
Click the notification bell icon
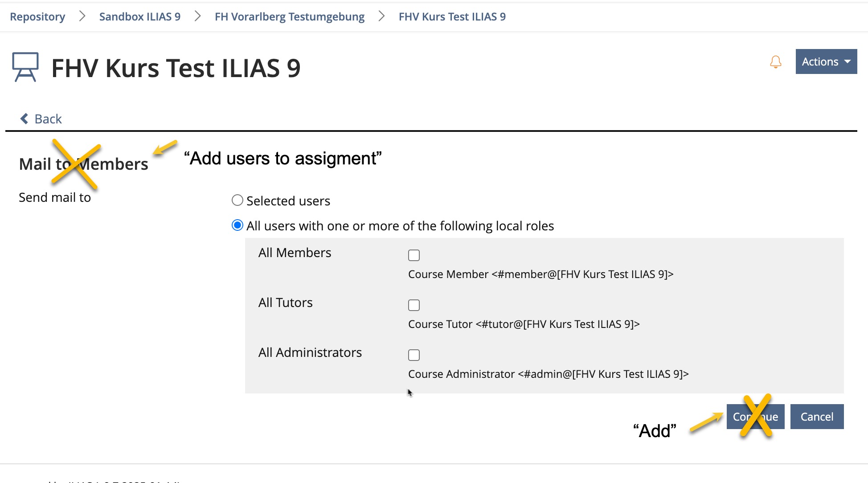tap(775, 61)
